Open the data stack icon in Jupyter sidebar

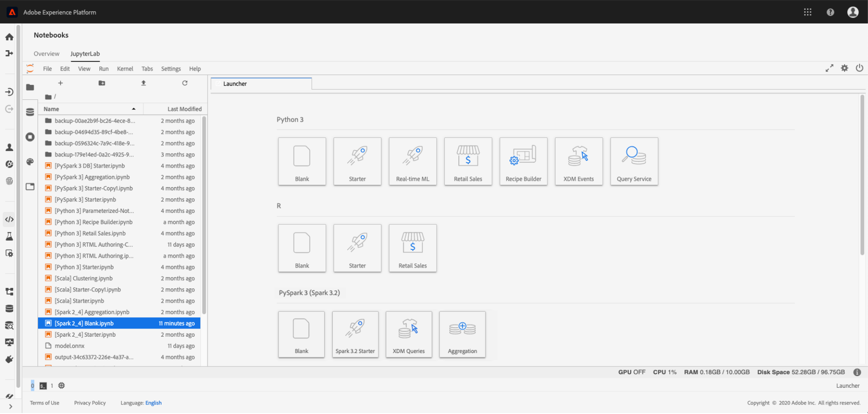tap(30, 112)
